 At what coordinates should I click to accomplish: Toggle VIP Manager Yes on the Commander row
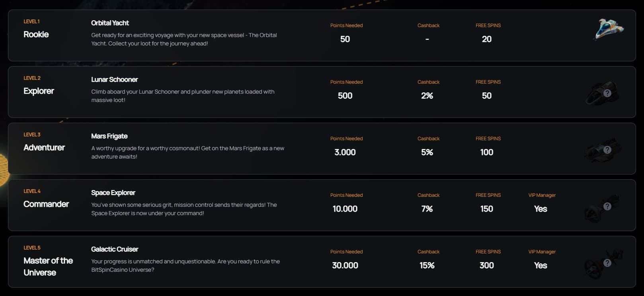pos(541,209)
